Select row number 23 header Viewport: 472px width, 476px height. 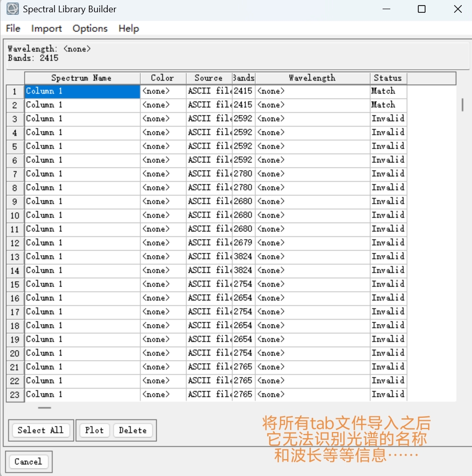[x=15, y=395]
